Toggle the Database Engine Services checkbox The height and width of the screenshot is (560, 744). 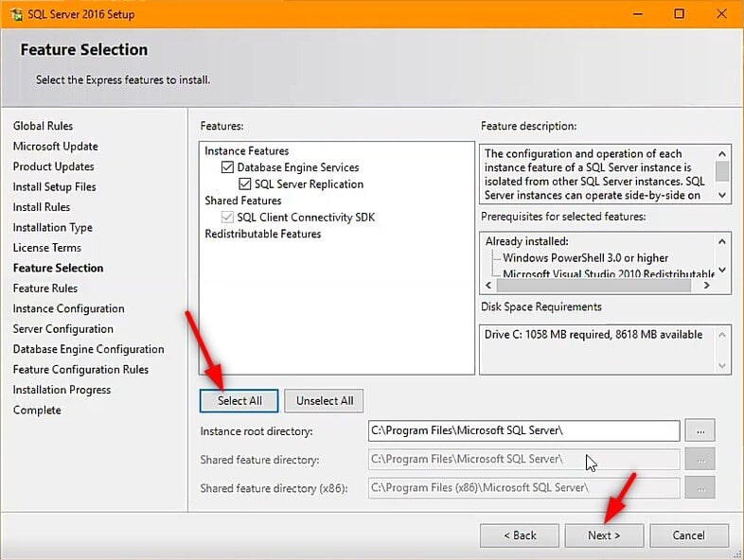[x=228, y=167]
